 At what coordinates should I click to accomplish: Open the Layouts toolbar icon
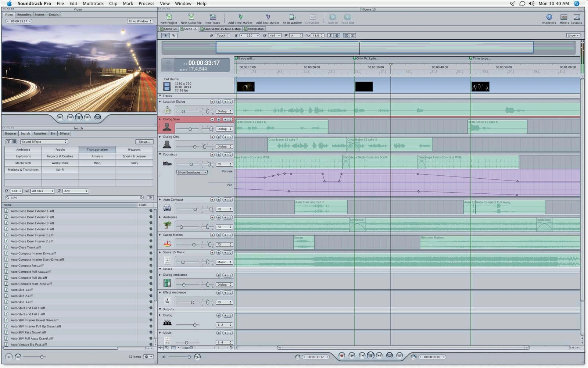(577, 17)
